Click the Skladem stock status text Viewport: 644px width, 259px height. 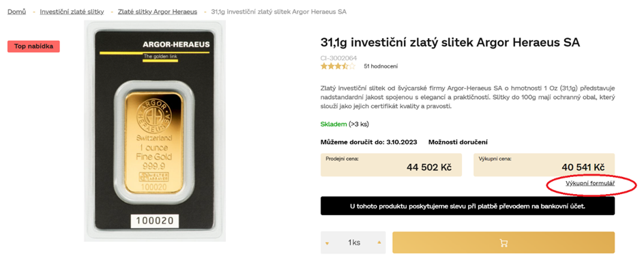pyautogui.click(x=334, y=124)
